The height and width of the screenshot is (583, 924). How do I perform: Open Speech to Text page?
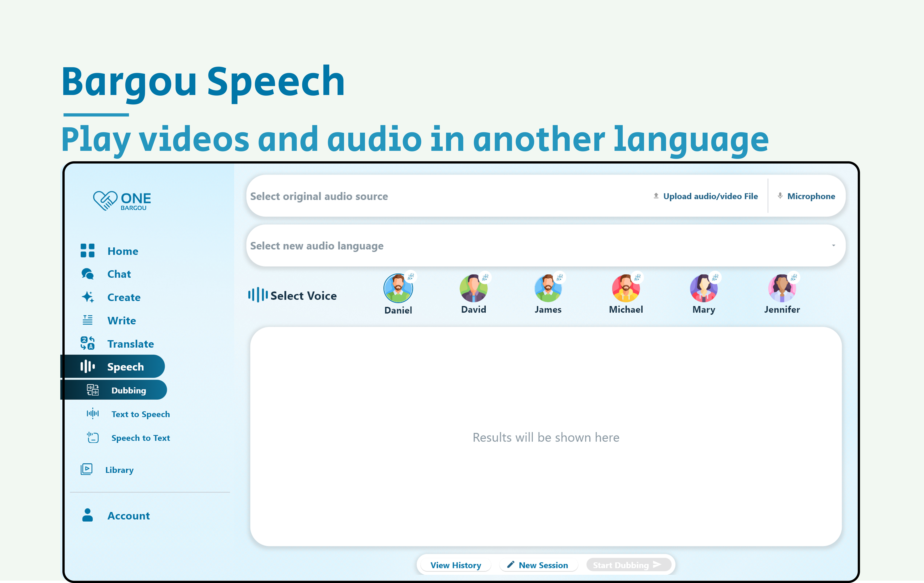(140, 438)
